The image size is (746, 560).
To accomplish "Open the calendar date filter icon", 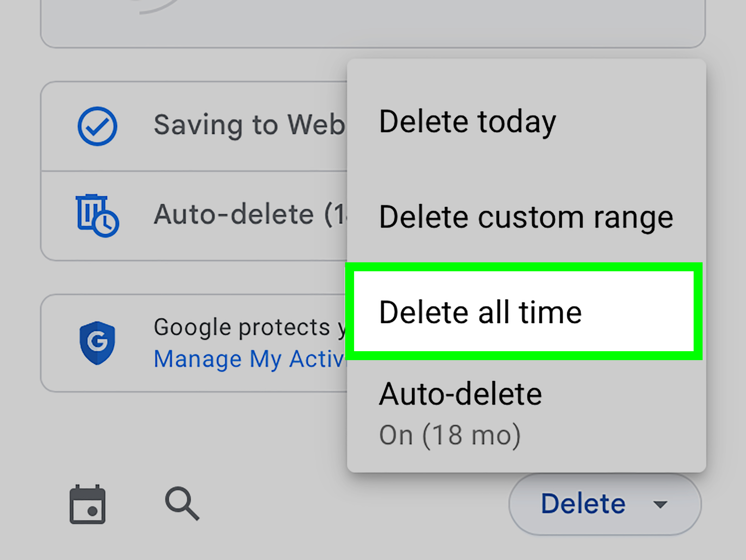I will point(88,504).
